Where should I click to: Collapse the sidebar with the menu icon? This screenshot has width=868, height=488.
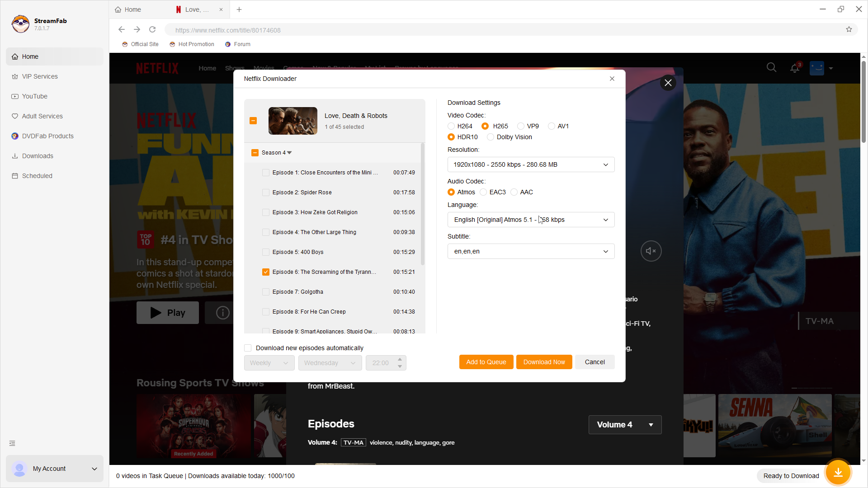[12, 443]
